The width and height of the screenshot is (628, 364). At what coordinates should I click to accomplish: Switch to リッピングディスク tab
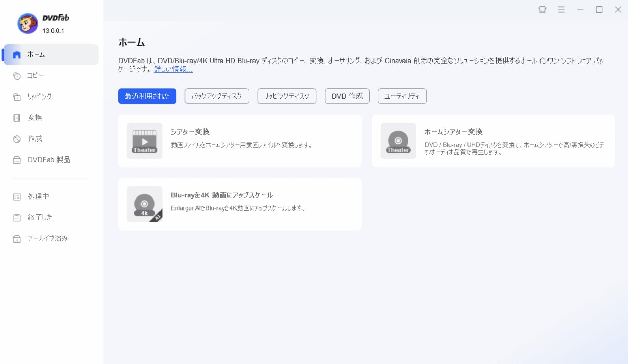(287, 96)
